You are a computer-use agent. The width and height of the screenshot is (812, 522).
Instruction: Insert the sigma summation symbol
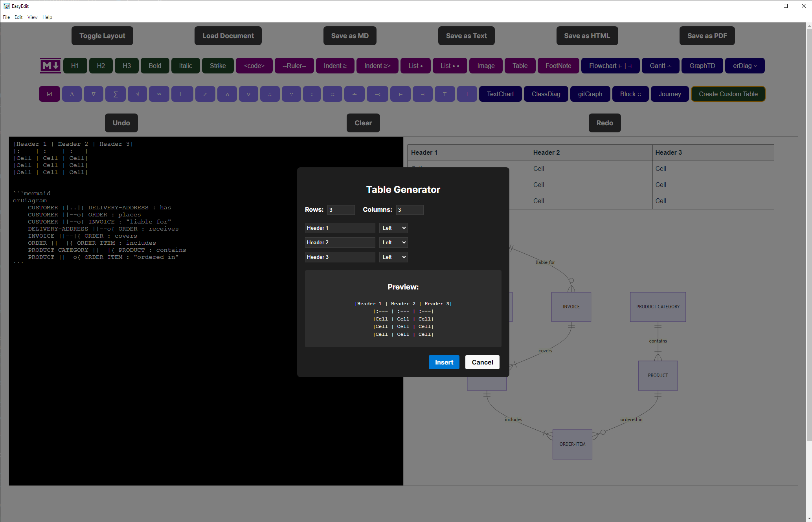click(115, 94)
